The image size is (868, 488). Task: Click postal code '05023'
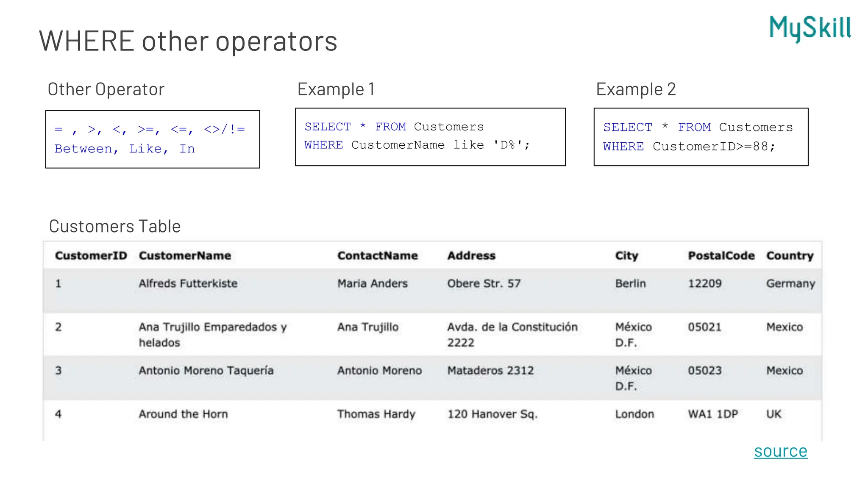click(705, 371)
